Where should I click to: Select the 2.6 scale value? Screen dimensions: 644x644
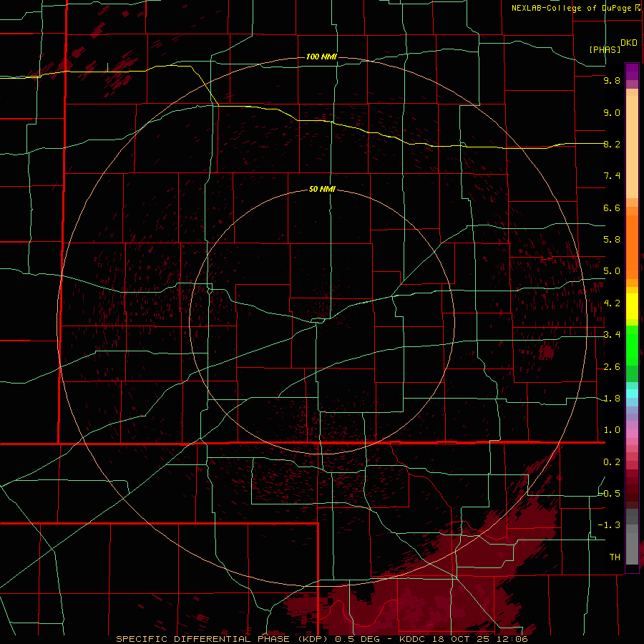(612, 367)
